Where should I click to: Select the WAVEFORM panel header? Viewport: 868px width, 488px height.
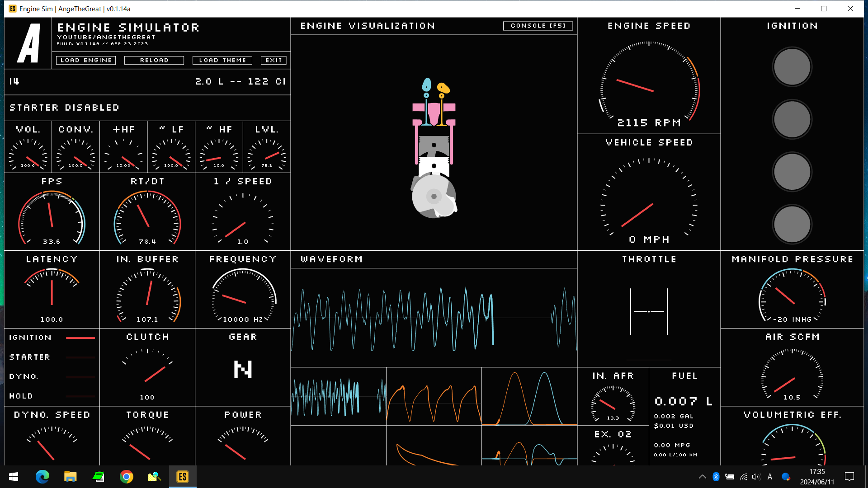pyautogui.click(x=332, y=259)
